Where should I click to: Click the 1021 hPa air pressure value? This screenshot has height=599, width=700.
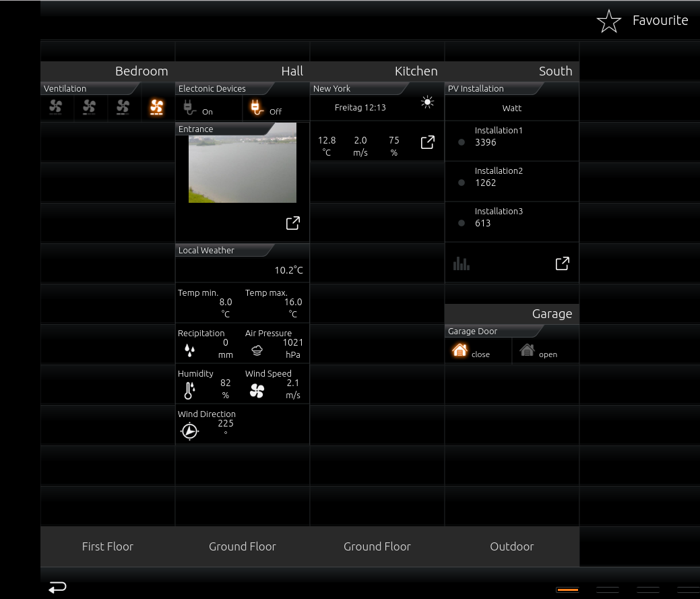click(x=293, y=343)
